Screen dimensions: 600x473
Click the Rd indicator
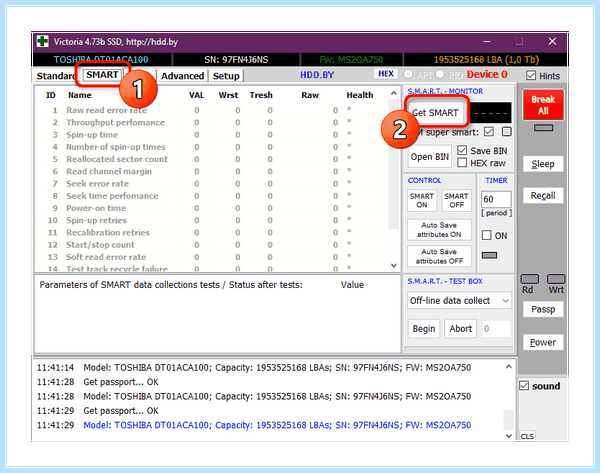530,279
